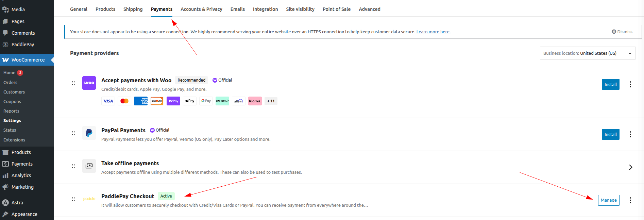Switch to the General settings tab

[x=79, y=9]
